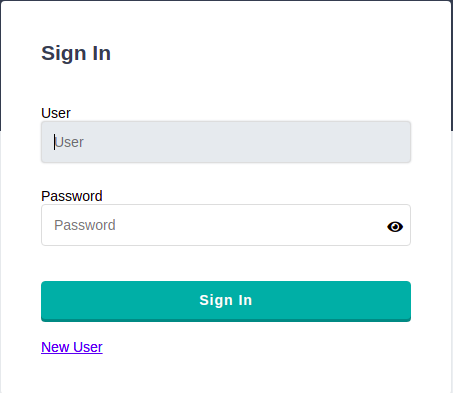Image resolution: width=453 pixels, height=393 pixels.
Task: Go to New User registration link
Action: (x=72, y=347)
